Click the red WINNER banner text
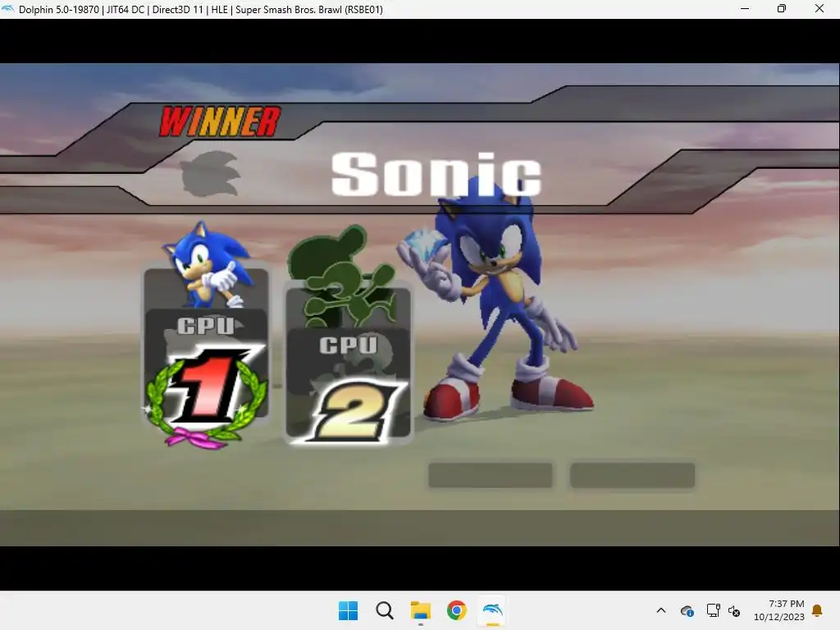This screenshot has width=840, height=630. pyautogui.click(x=220, y=121)
